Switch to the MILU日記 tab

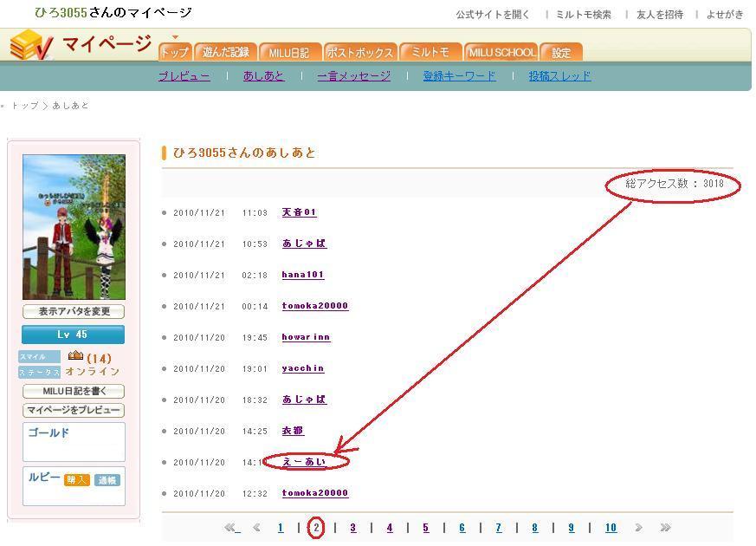click(x=289, y=53)
